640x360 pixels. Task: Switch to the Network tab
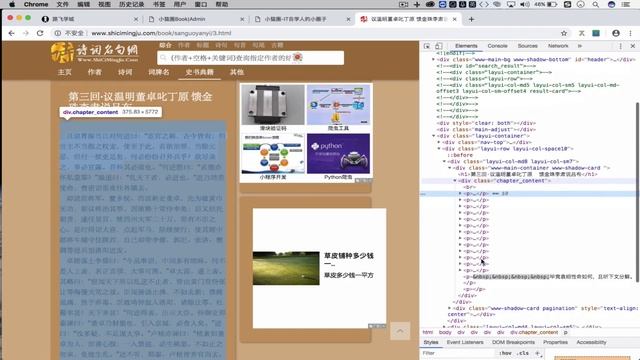558,46
